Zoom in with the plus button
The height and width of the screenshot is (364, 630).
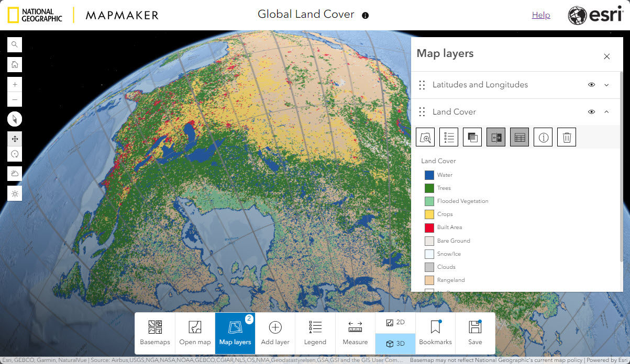tap(15, 84)
